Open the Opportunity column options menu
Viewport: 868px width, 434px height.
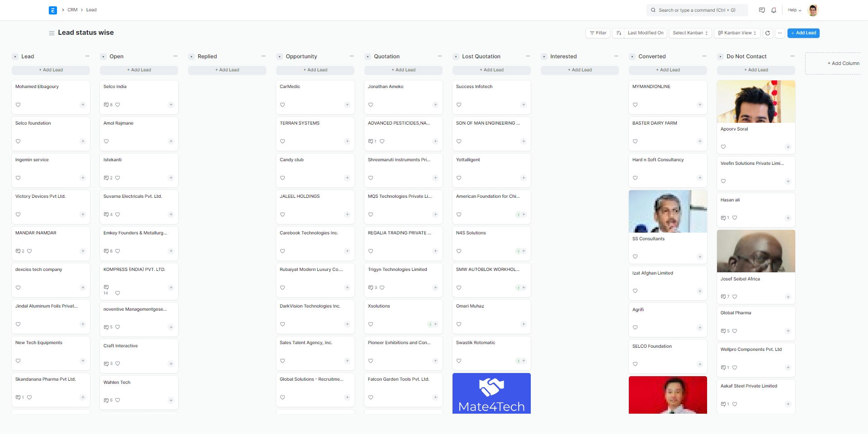pyautogui.click(x=352, y=56)
